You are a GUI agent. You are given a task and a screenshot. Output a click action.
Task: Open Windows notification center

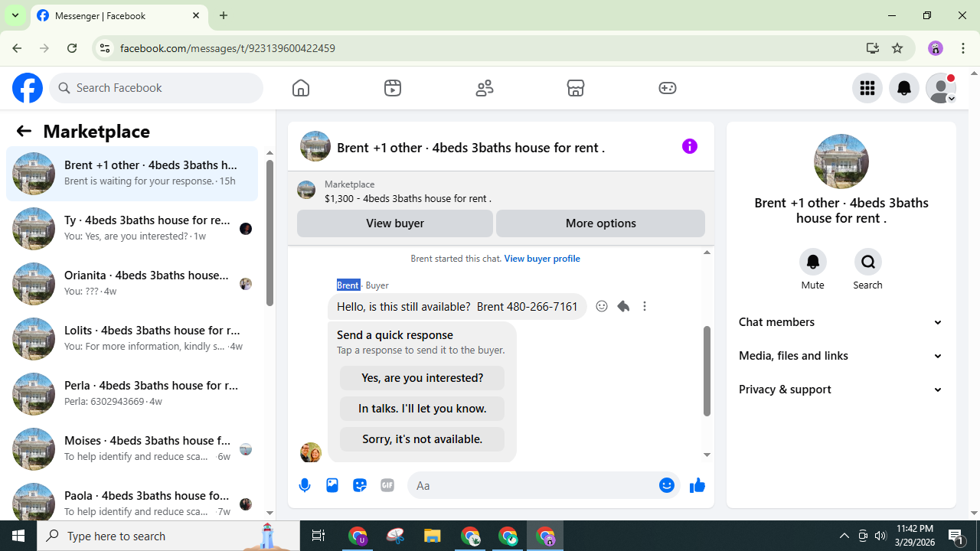[957, 536]
